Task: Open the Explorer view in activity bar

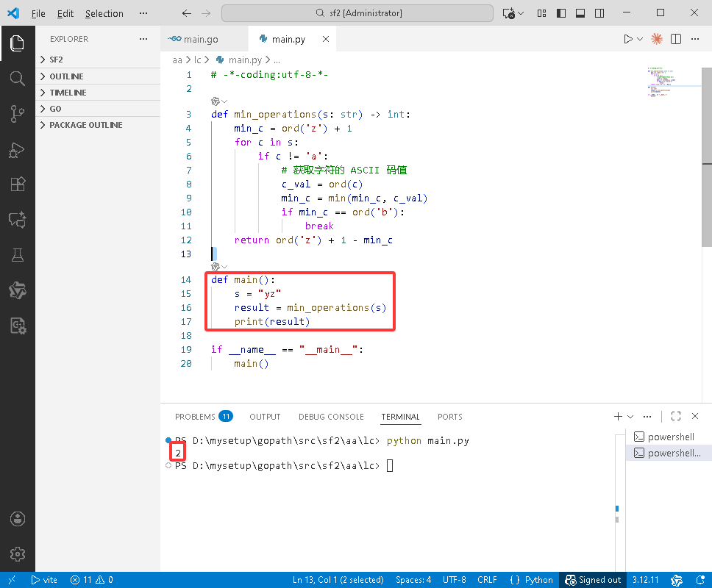Action: (17, 43)
